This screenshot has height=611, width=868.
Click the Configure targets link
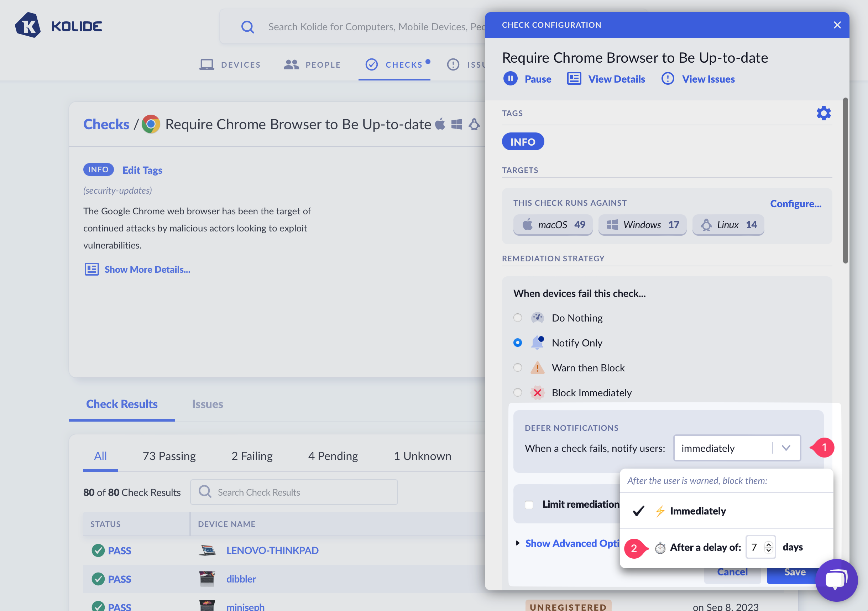click(x=795, y=203)
